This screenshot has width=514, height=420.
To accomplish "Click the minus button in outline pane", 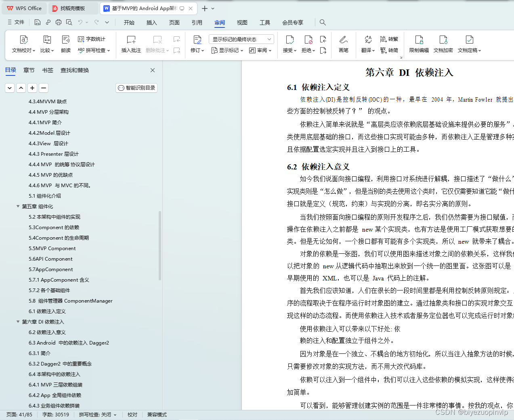I will coord(44,88).
